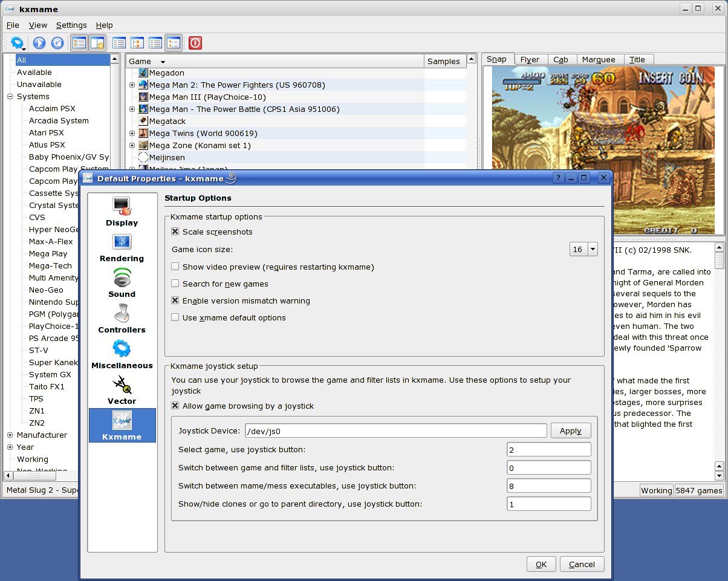Click the blue play game toolbar icon
Viewport: 728px width, 581px height.
coord(39,43)
